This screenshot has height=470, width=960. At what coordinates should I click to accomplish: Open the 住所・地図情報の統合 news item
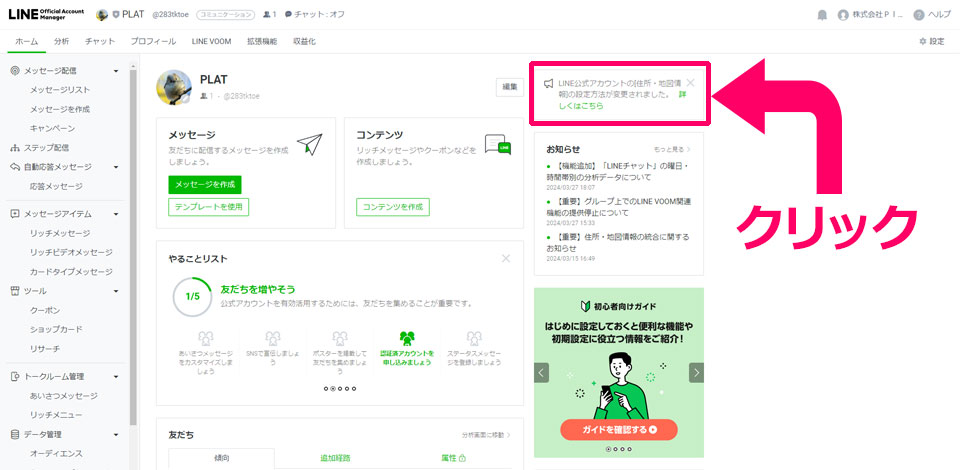click(x=618, y=242)
